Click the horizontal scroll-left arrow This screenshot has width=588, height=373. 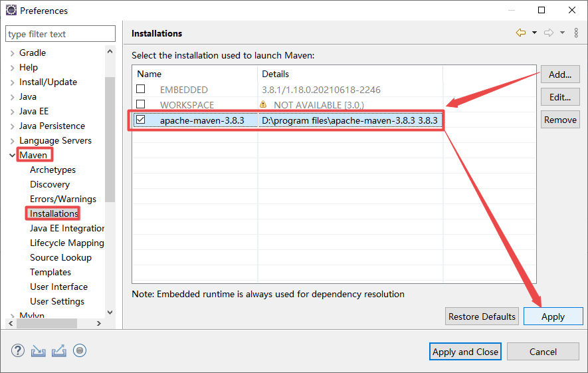(11, 323)
